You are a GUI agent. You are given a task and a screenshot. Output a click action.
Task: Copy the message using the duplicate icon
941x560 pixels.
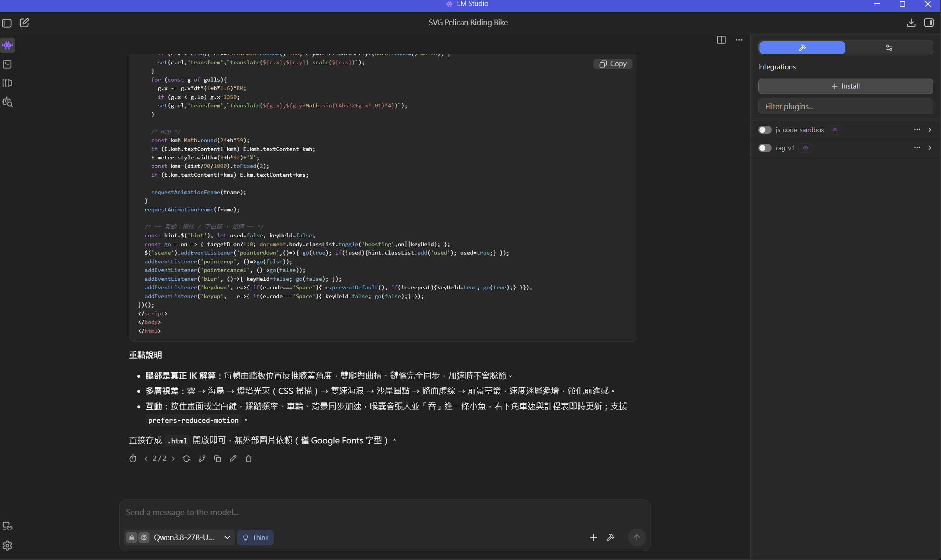217,459
